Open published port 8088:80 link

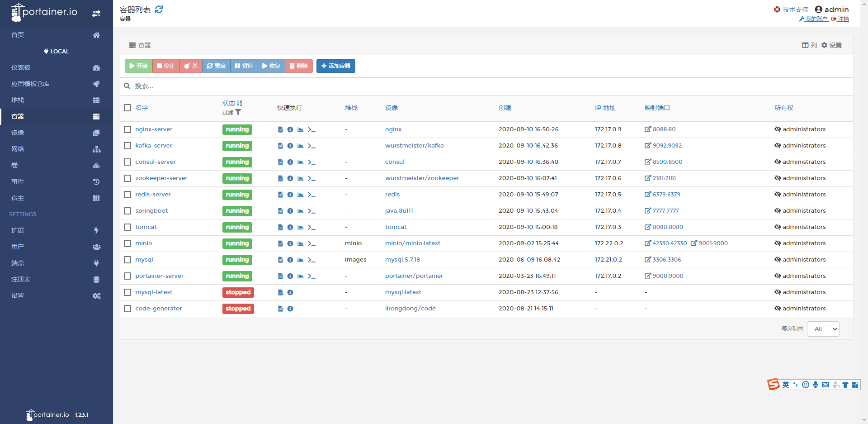[x=660, y=129]
